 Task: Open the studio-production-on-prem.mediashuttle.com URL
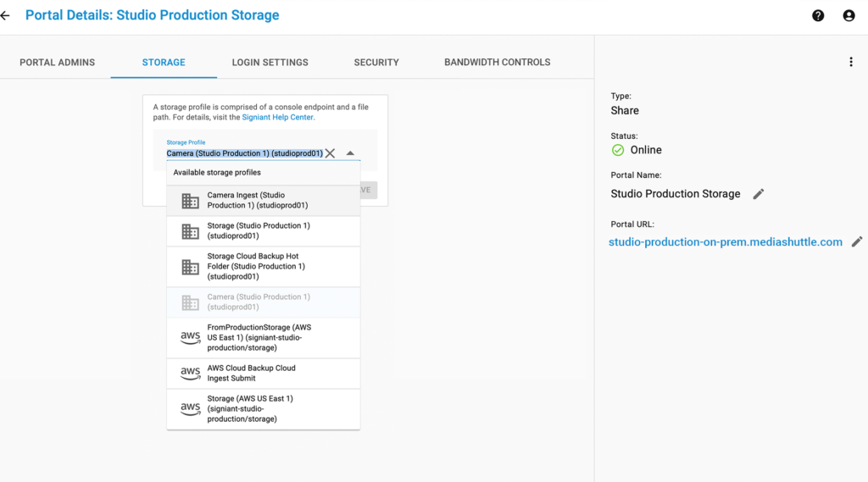(726, 242)
